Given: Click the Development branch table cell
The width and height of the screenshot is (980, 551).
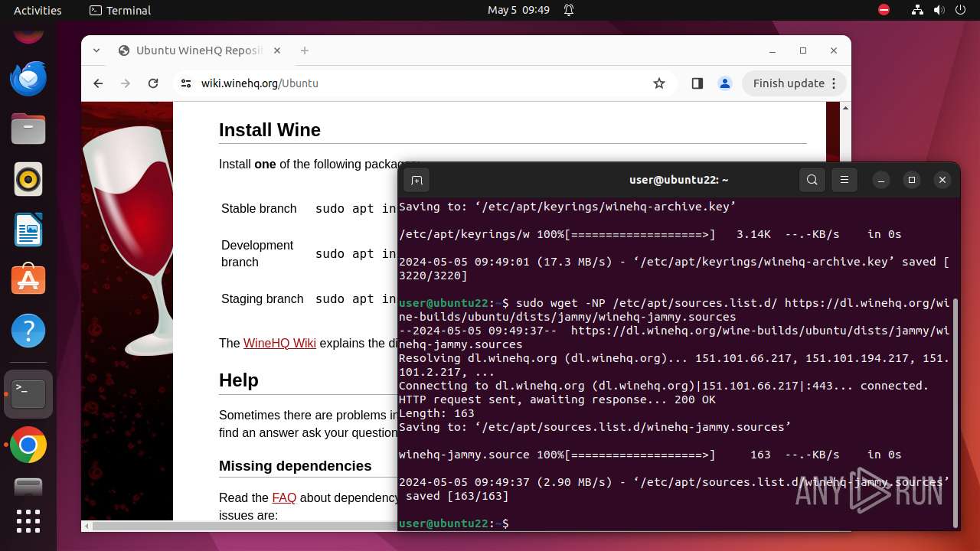Looking at the screenshot, I should tap(257, 253).
